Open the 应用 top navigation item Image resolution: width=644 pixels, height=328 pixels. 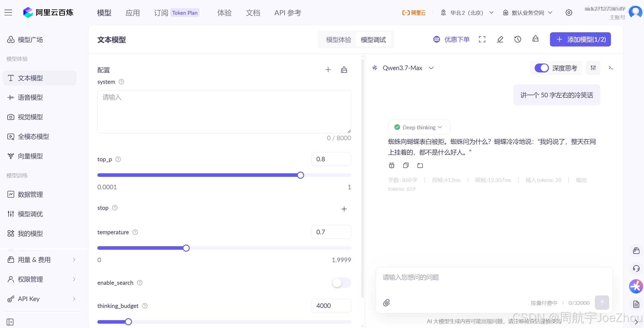tap(133, 13)
